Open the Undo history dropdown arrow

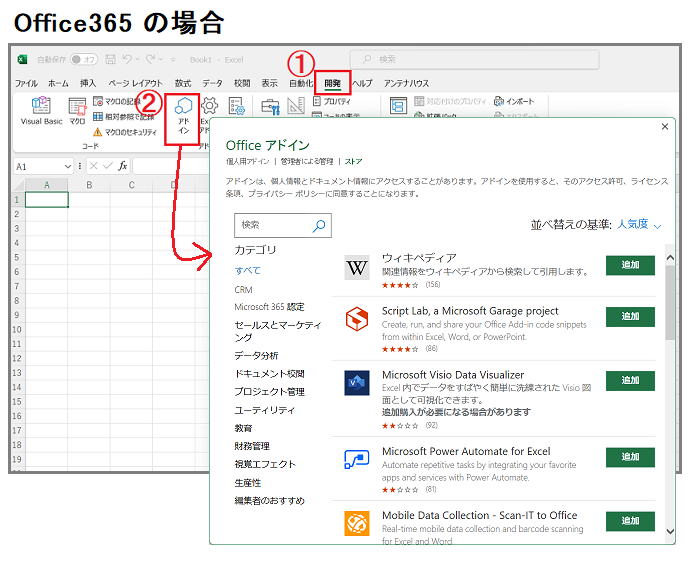137,59
